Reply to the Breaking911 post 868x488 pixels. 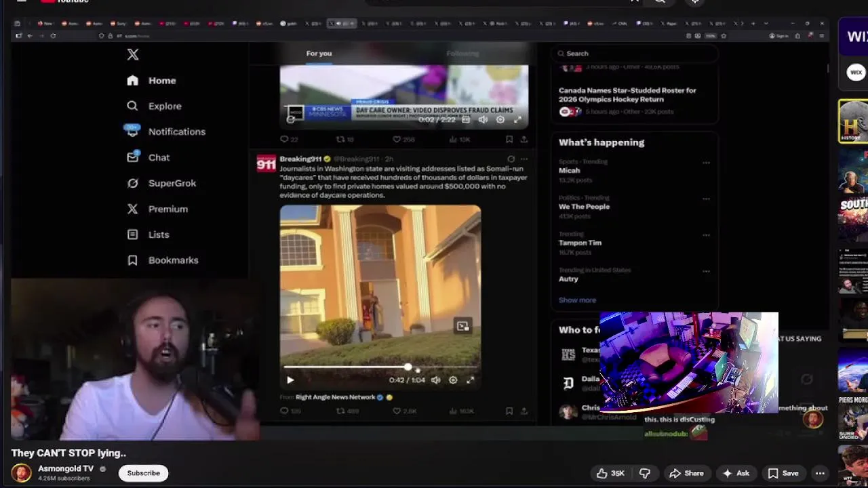tap(284, 411)
